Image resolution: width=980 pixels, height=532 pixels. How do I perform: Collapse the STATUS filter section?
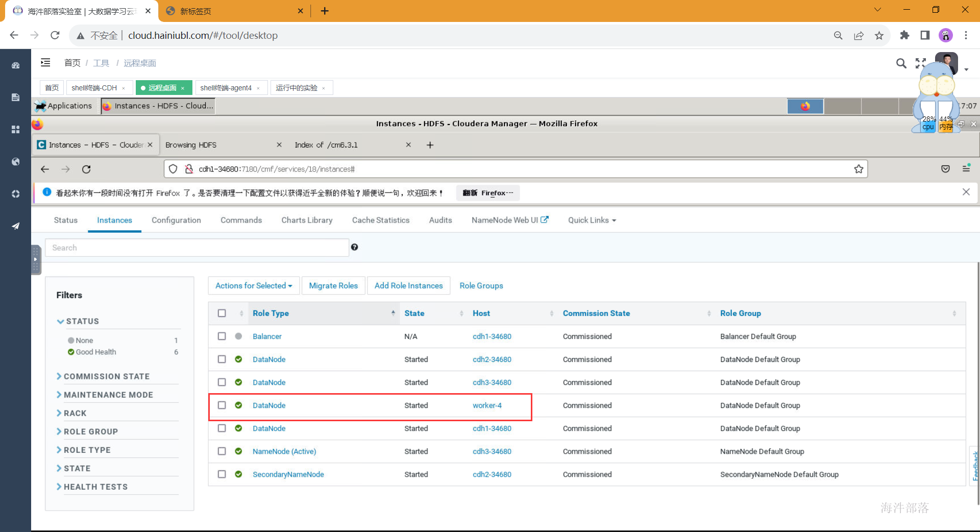(79, 321)
